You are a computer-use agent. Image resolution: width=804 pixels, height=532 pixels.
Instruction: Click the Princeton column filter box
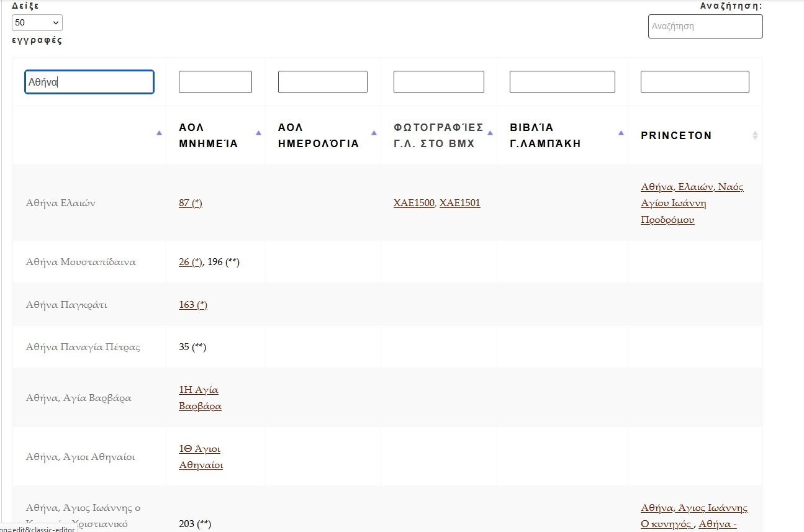pos(694,82)
